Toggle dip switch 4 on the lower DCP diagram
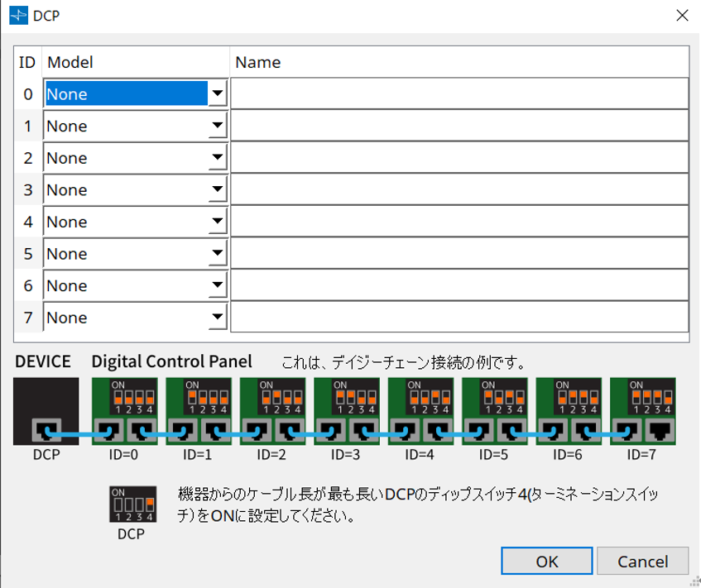701x588 pixels. click(x=151, y=505)
